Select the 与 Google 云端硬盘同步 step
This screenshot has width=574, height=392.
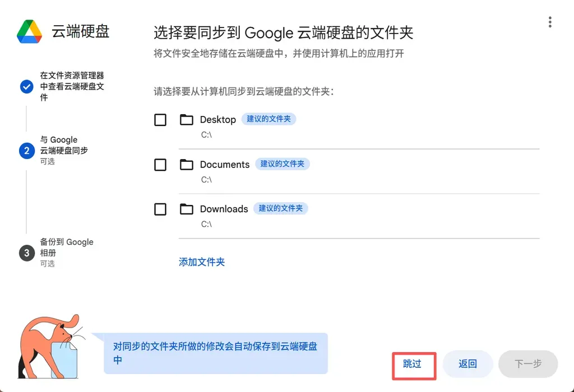[64, 145]
